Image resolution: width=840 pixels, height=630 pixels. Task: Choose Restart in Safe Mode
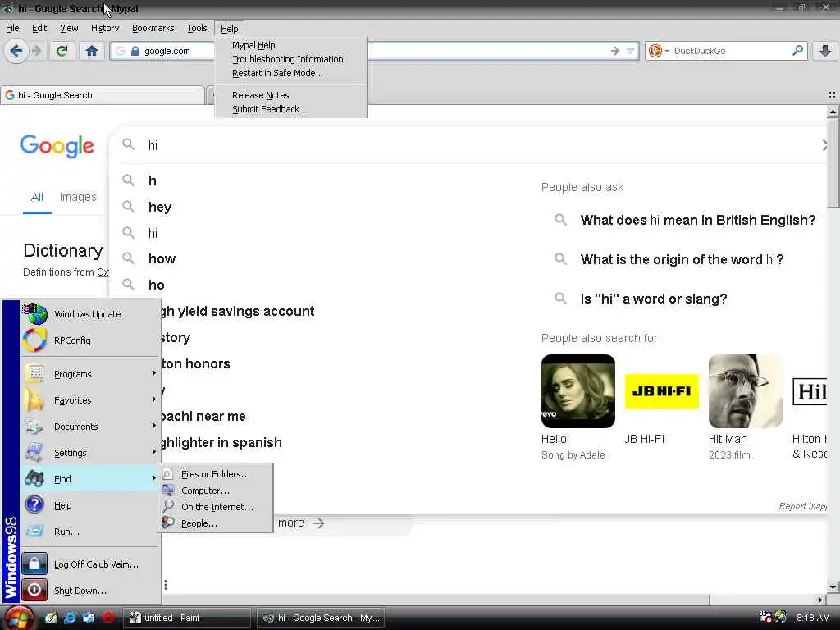coord(291,73)
